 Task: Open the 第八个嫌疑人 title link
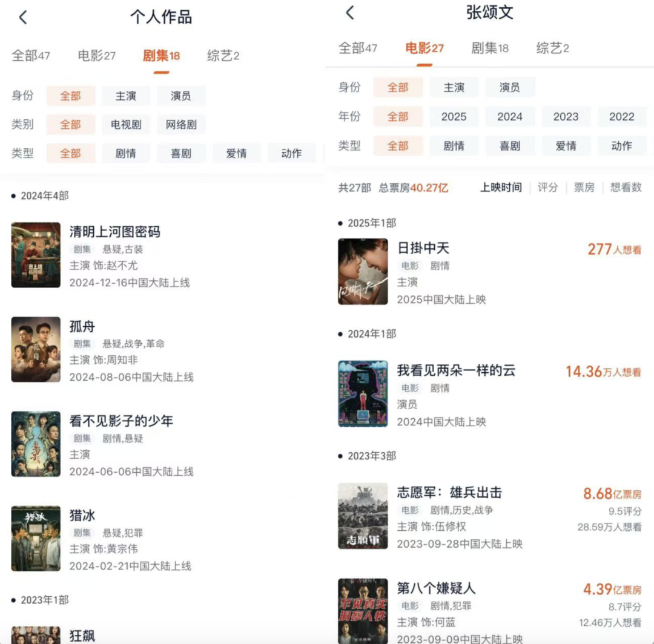pyautogui.click(x=436, y=588)
